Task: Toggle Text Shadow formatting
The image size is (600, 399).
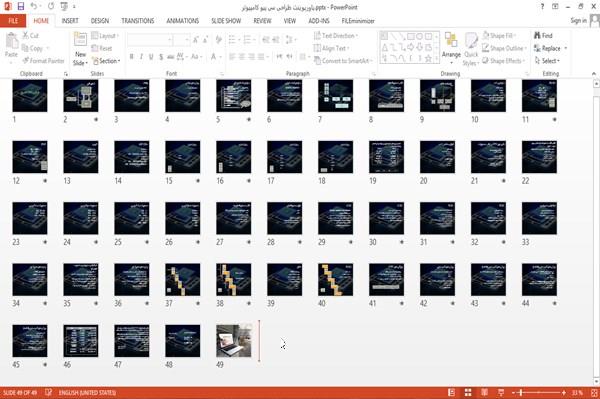Action: 161,57
